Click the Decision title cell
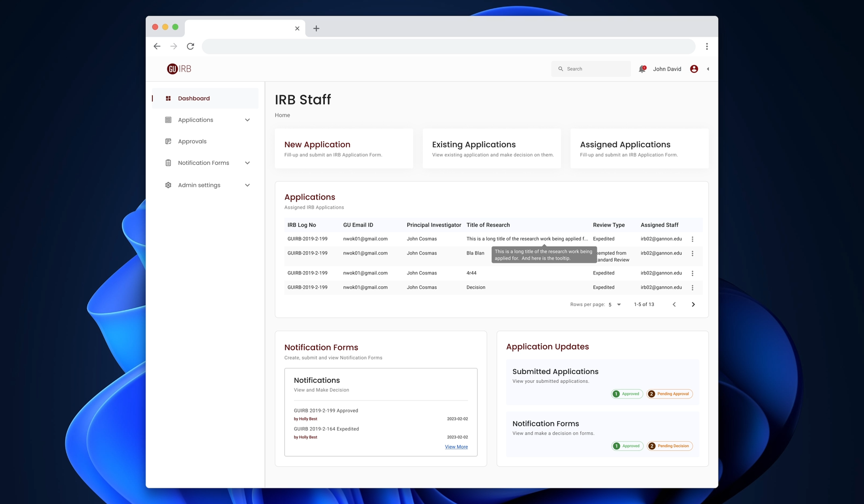 [475, 287]
